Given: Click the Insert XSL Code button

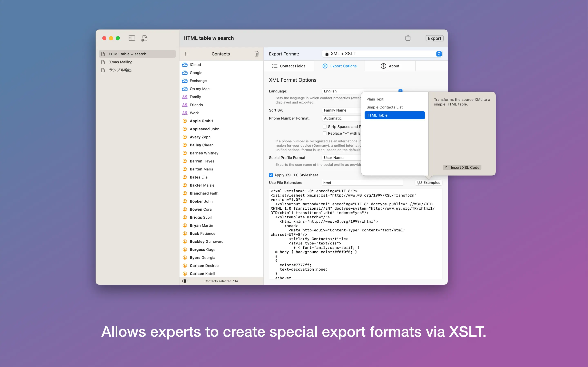Looking at the screenshot, I should pyautogui.click(x=462, y=167).
